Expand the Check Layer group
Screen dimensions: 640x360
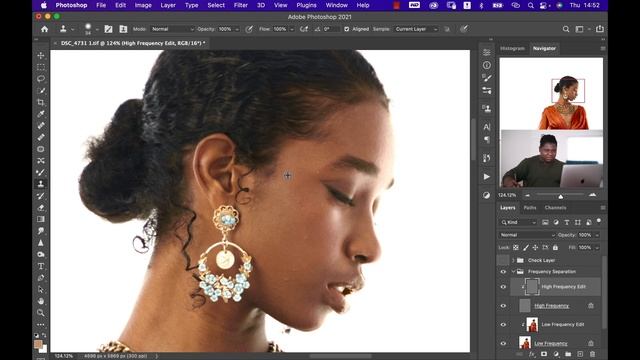(513, 260)
